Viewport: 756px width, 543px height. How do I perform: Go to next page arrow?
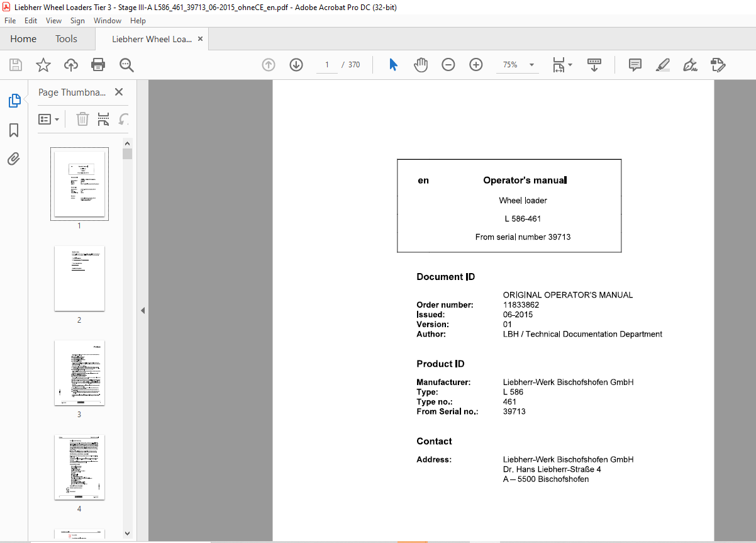(296, 65)
